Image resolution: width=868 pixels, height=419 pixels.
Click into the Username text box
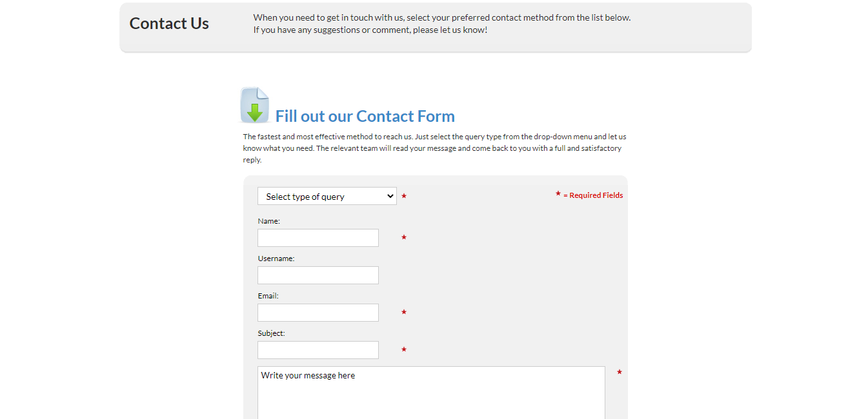point(318,275)
